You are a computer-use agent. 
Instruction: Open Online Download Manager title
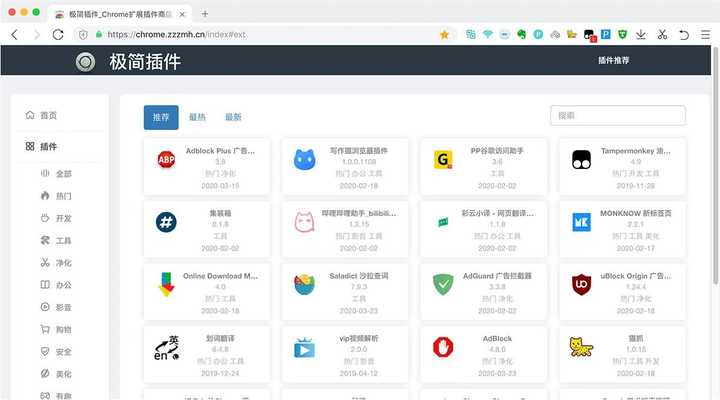220,276
